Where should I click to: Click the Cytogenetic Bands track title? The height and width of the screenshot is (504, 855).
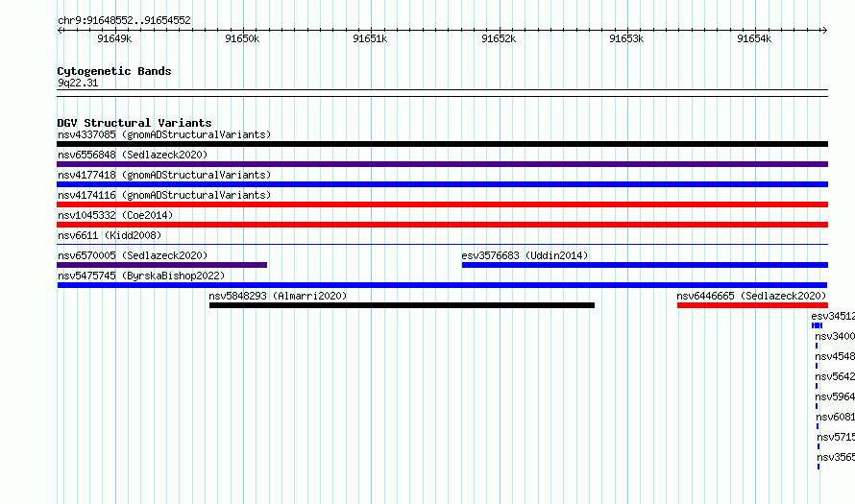click(x=114, y=71)
